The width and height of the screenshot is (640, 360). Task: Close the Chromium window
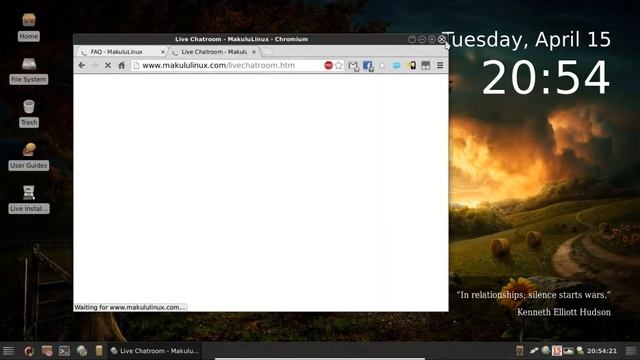442,39
